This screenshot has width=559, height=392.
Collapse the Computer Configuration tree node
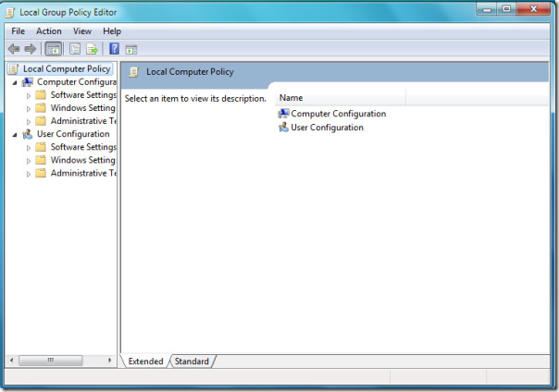[x=15, y=83]
